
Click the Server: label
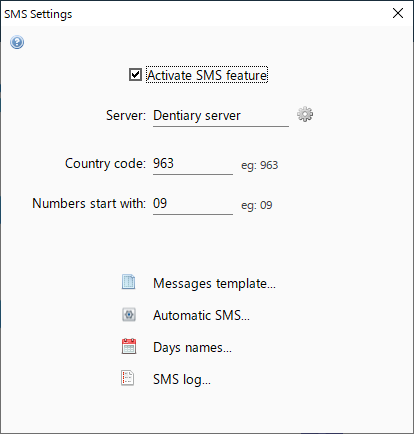click(126, 116)
